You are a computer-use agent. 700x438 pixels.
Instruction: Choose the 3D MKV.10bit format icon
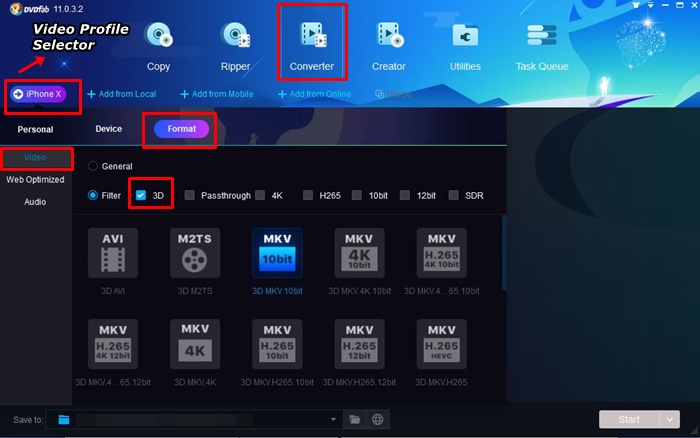pyautogui.click(x=277, y=253)
